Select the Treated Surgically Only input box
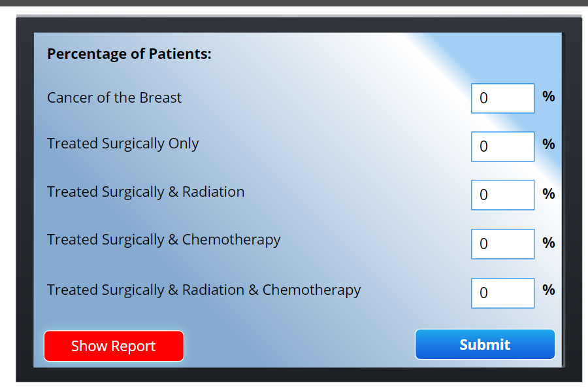 [x=502, y=146]
